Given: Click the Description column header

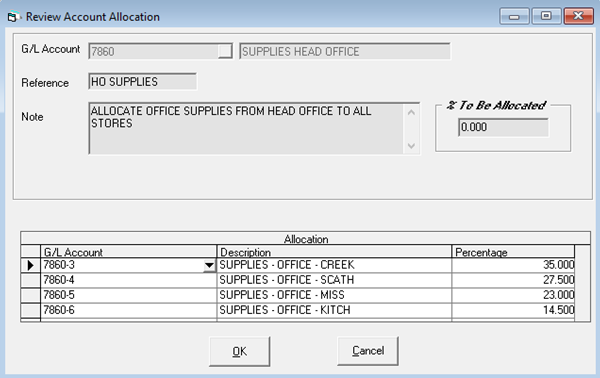Looking at the screenshot, I should point(334,252).
